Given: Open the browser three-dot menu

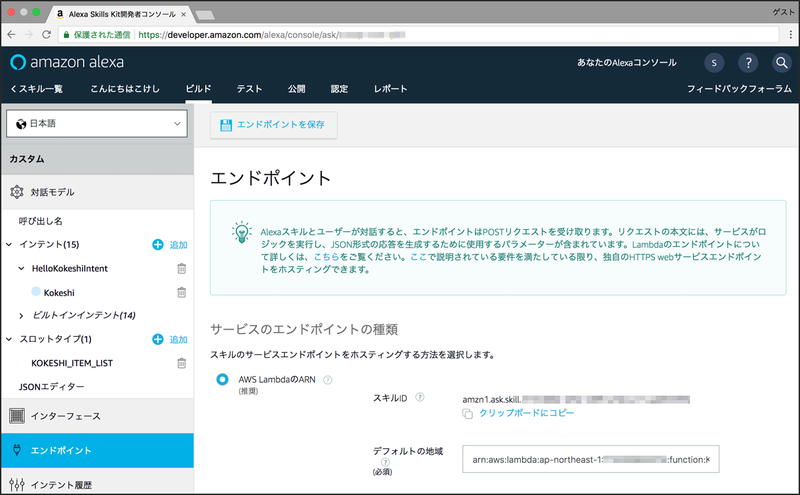Looking at the screenshot, I should pyautogui.click(x=791, y=35).
